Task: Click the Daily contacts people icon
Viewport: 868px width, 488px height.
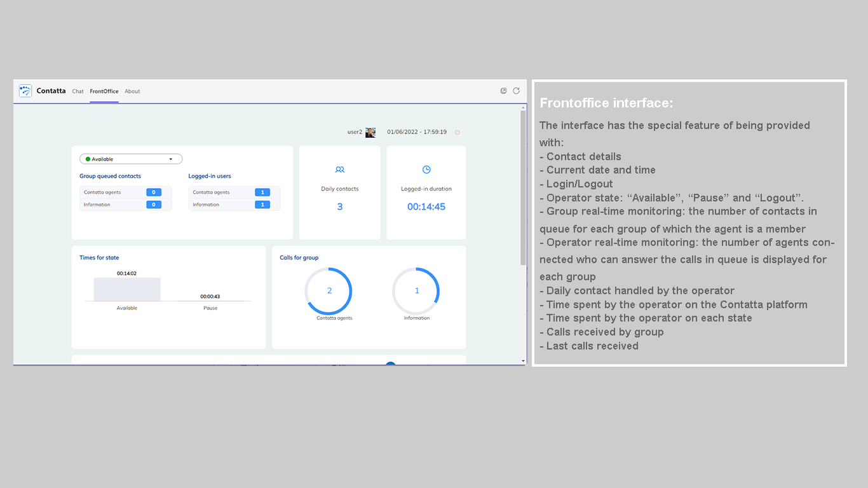Action: (x=340, y=170)
